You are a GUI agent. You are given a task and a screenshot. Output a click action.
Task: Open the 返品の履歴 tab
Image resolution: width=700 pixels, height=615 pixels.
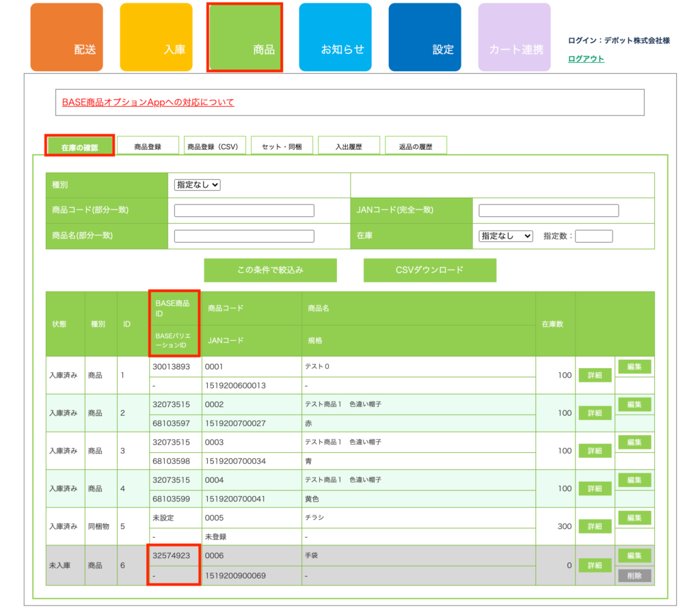pyautogui.click(x=416, y=146)
